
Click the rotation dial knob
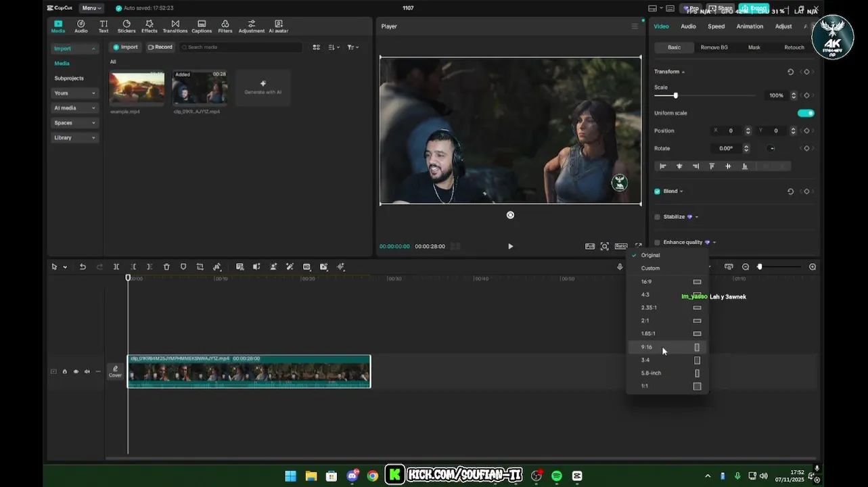coord(772,149)
